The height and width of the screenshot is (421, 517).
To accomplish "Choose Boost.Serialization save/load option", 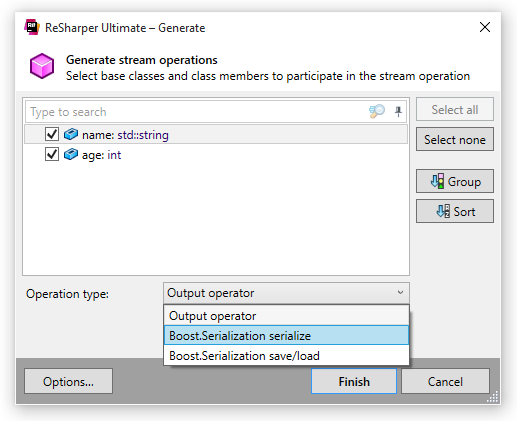I will click(286, 355).
